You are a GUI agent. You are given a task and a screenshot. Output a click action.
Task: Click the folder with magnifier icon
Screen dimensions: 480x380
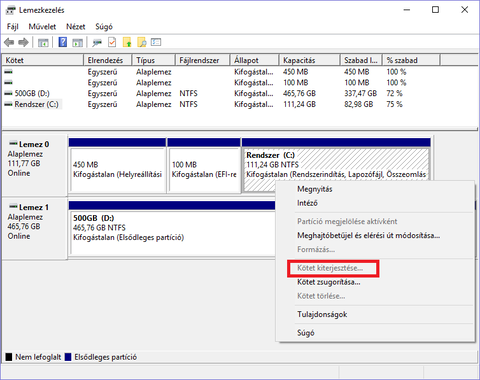(x=142, y=42)
